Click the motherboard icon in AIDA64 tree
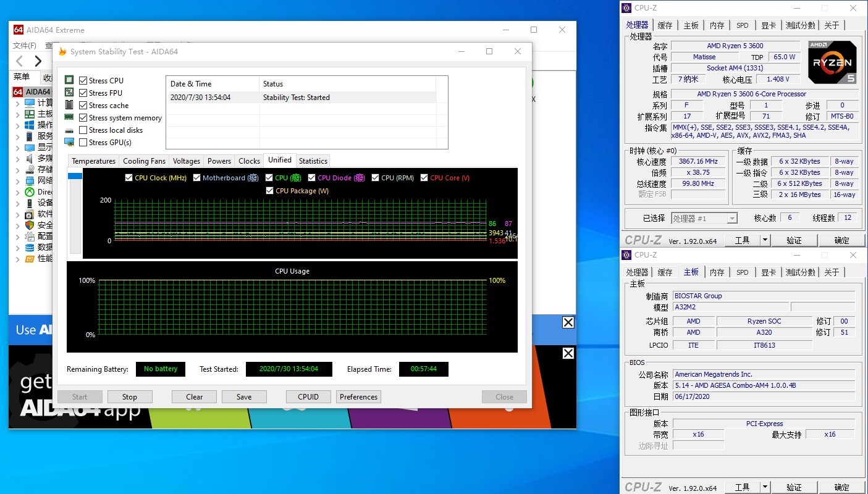Screen dimensions: 868x494 click(30, 114)
